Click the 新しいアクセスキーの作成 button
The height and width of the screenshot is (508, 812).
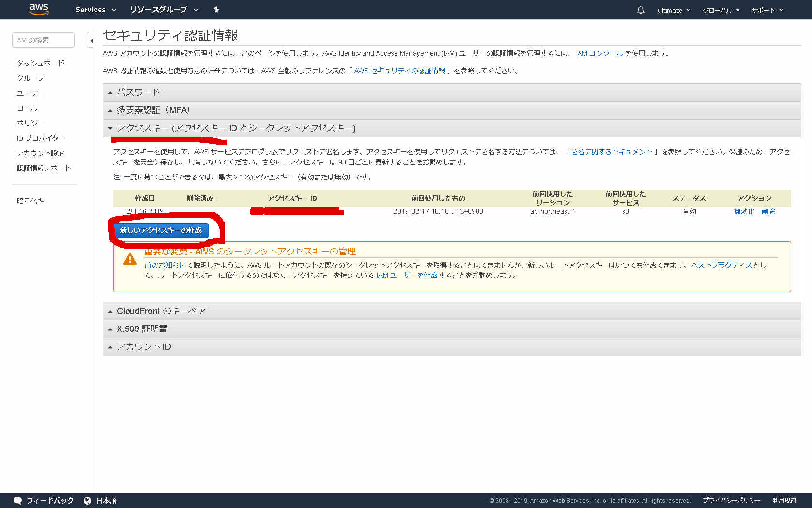(x=161, y=230)
